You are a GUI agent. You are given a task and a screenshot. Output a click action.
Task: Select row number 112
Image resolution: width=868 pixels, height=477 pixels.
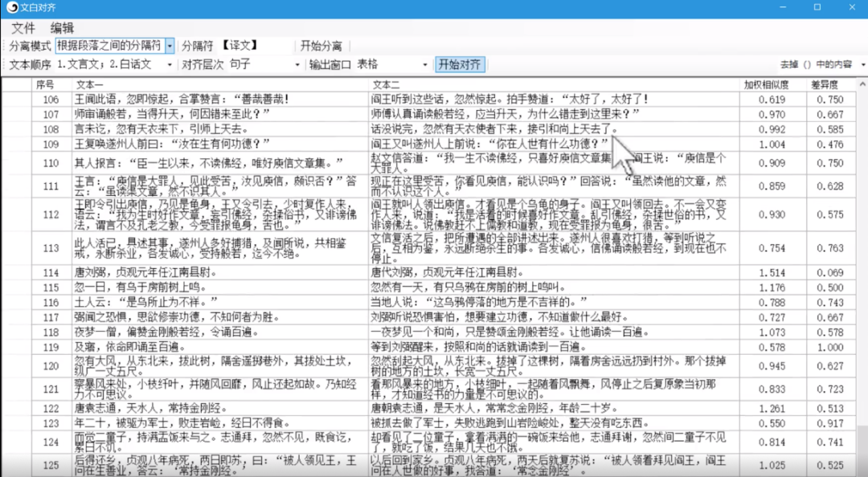click(x=51, y=214)
